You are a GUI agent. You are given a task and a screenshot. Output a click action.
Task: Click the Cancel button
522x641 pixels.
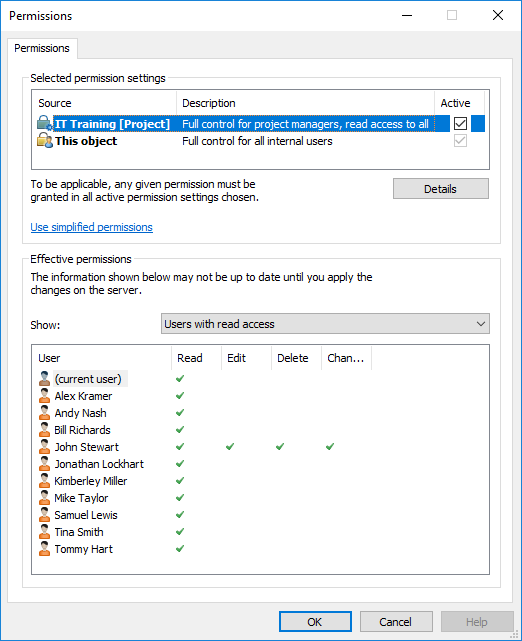click(x=396, y=622)
